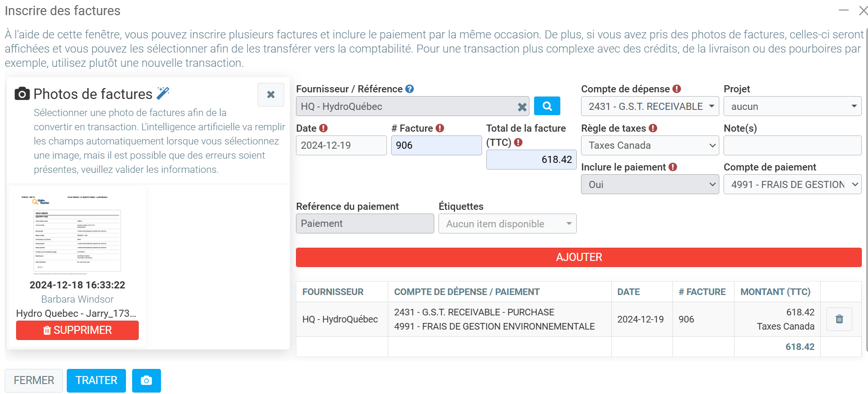Open the Étiquettes dropdown
Viewport: 868px width, 394px height.
tap(507, 224)
